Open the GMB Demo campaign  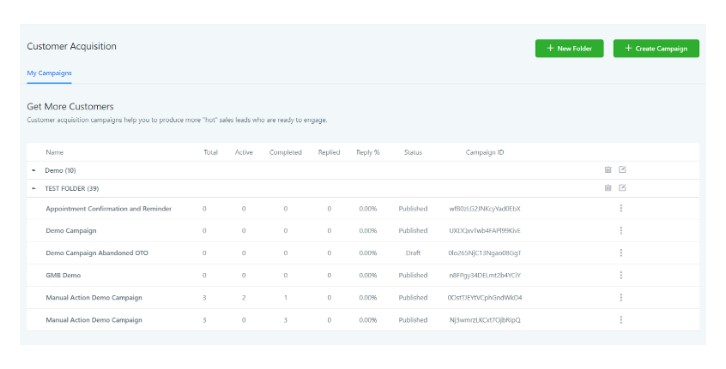tap(63, 275)
